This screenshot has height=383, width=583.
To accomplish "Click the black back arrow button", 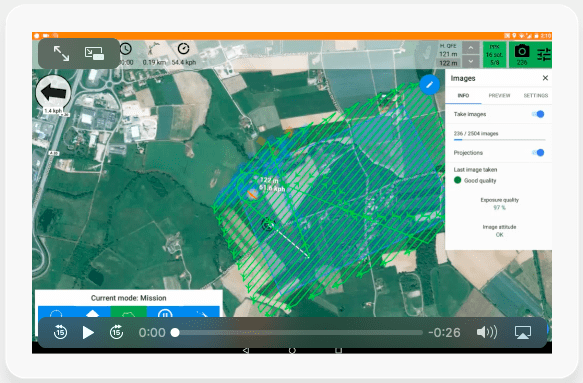I will (x=53, y=92).
